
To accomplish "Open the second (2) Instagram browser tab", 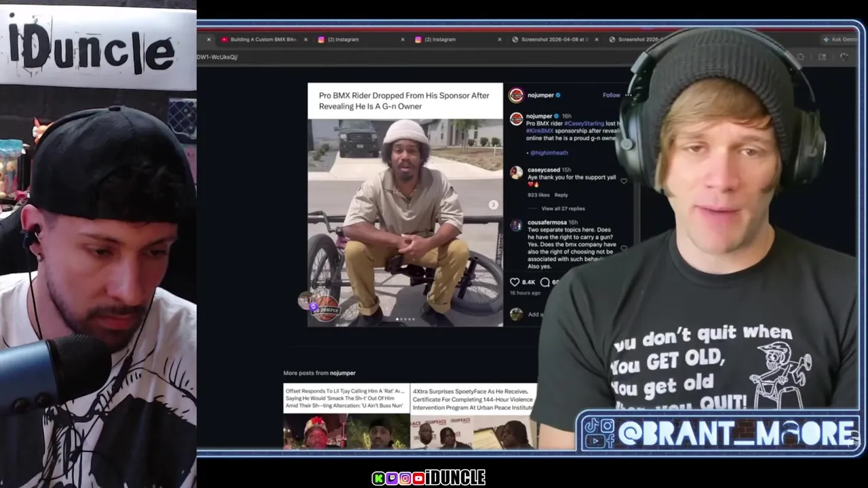I will pyautogui.click(x=456, y=39).
